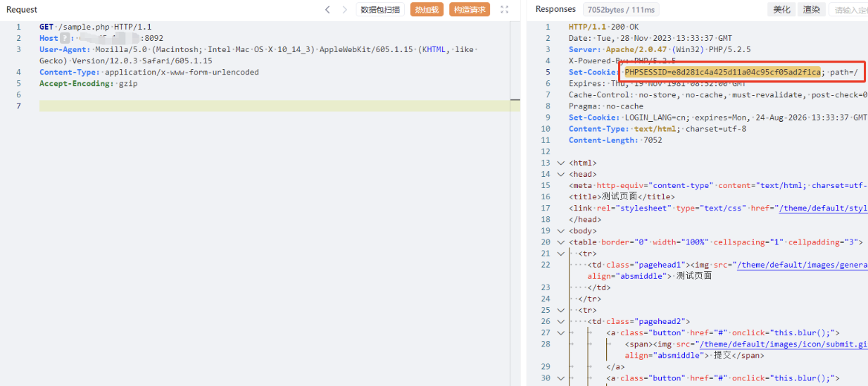Click the 热加载 button
The width and height of the screenshot is (868, 386).
coord(427,9)
